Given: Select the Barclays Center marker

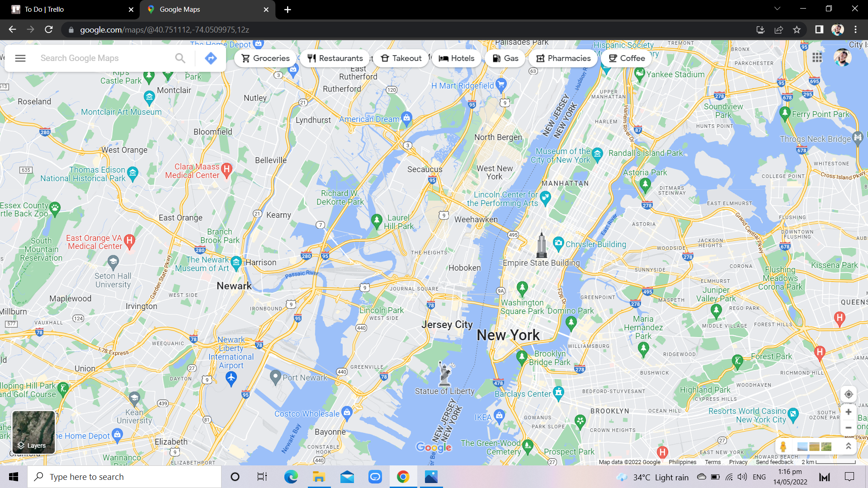Looking at the screenshot, I should click(559, 393).
